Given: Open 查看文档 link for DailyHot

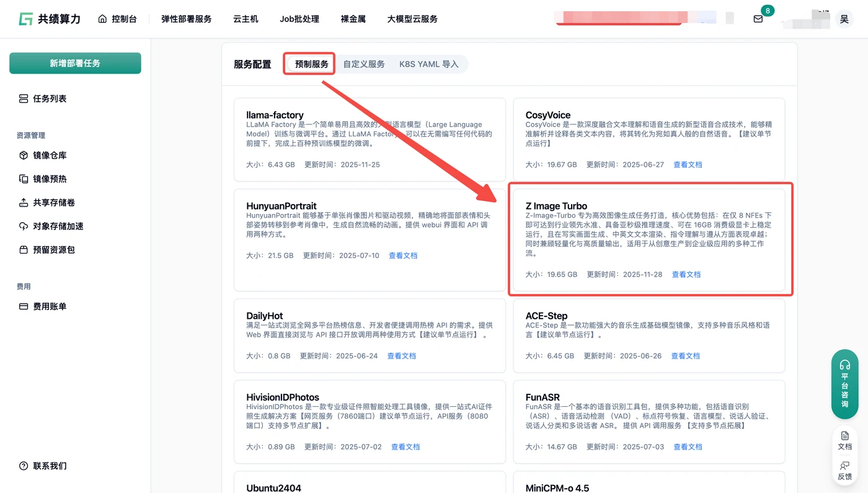Looking at the screenshot, I should [x=402, y=356].
